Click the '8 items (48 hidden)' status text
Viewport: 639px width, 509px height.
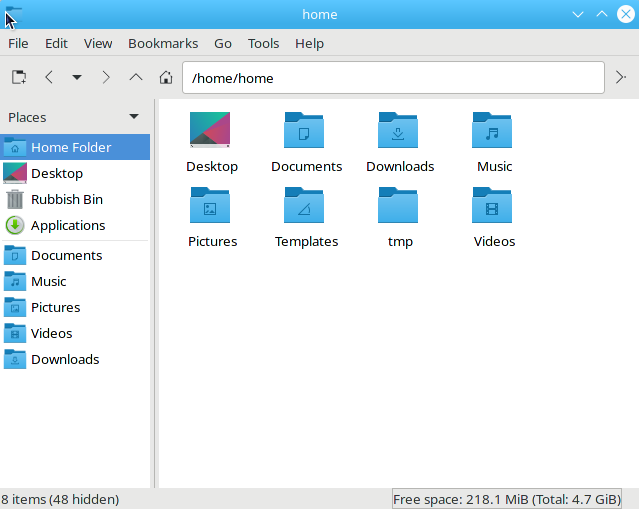[60, 499]
